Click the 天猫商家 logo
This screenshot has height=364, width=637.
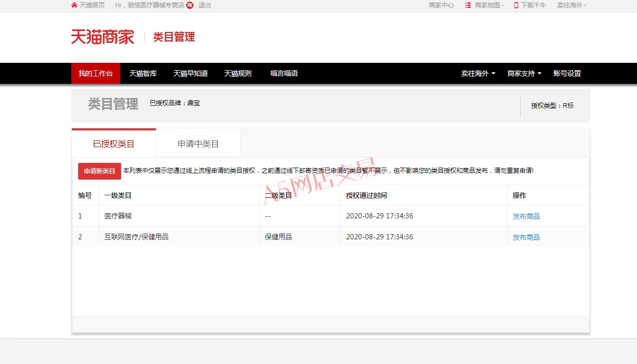[103, 37]
